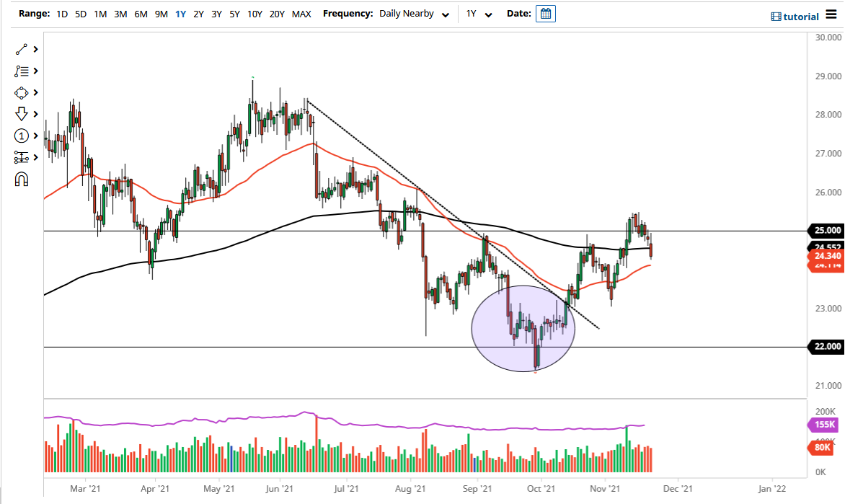Click the Oct '21 date axis label
Screen dimensions: 845x504
pyautogui.click(x=541, y=488)
